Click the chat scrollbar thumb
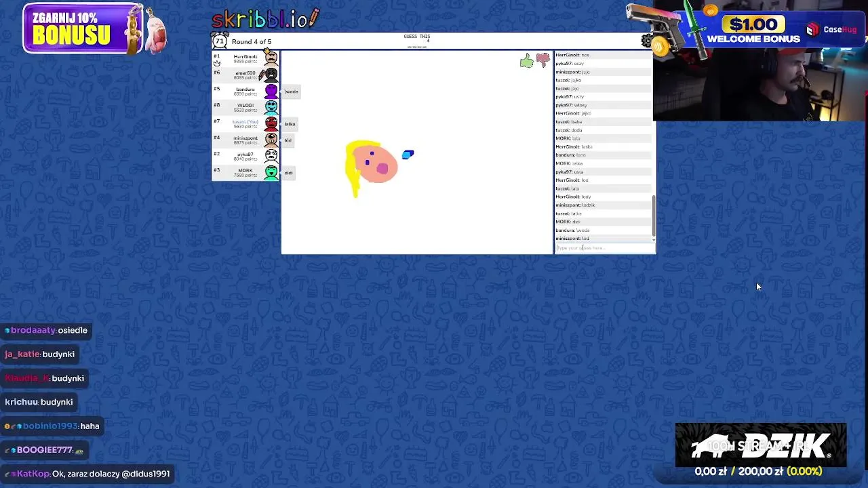Image resolution: width=868 pixels, height=488 pixels. 654,216
